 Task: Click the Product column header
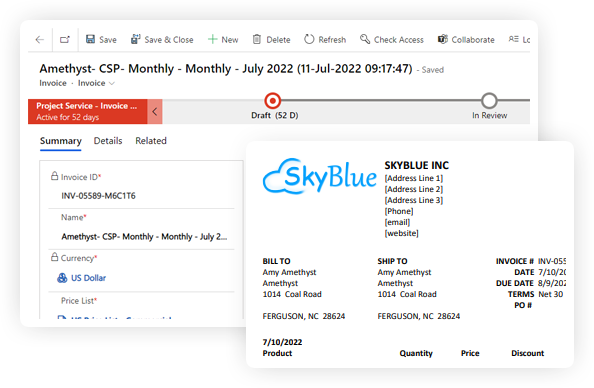pos(277,353)
